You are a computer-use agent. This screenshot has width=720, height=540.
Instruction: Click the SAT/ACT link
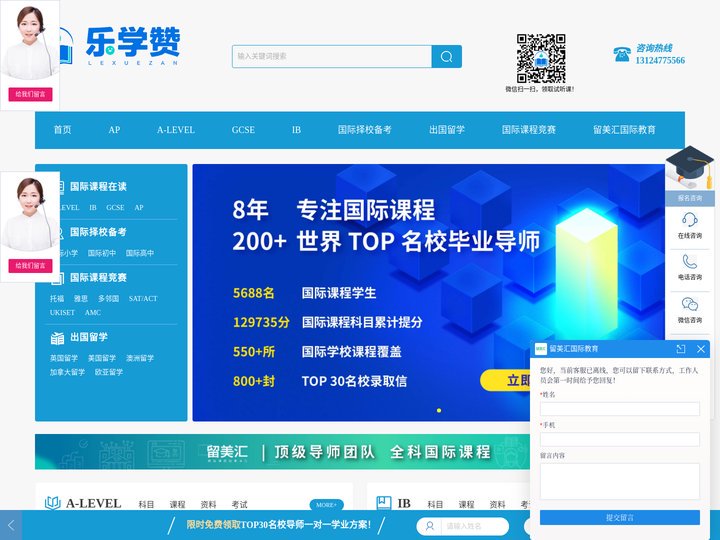click(143, 298)
